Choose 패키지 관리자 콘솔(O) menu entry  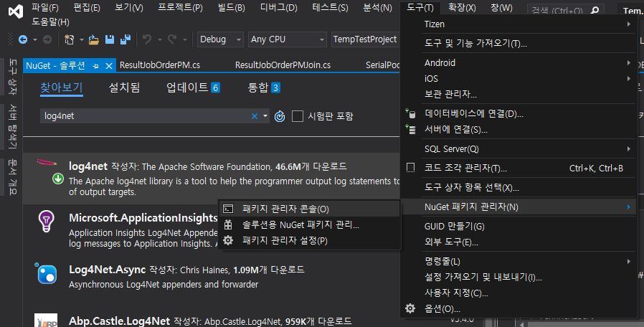tap(310, 209)
